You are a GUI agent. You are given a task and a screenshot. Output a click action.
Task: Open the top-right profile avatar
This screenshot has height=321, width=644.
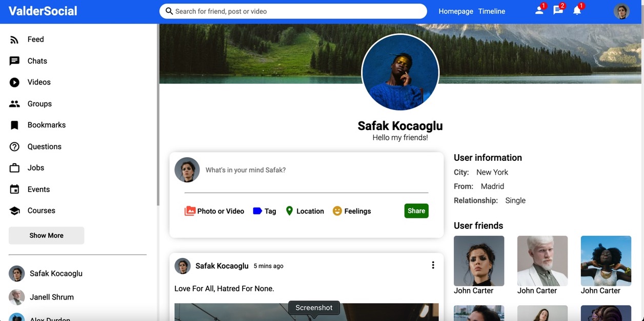pyautogui.click(x=621, y=11)
